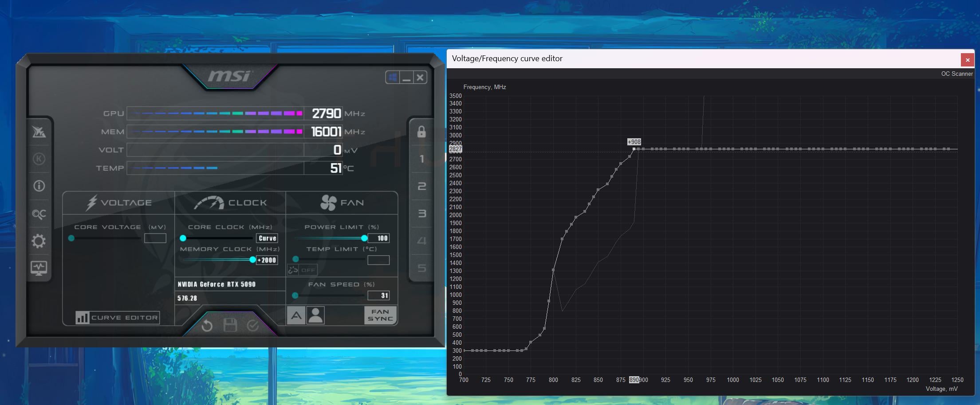This screenshot has width=980, height=405.
Task: Click the CLOCK section header
Action: (x=230, y=202)
